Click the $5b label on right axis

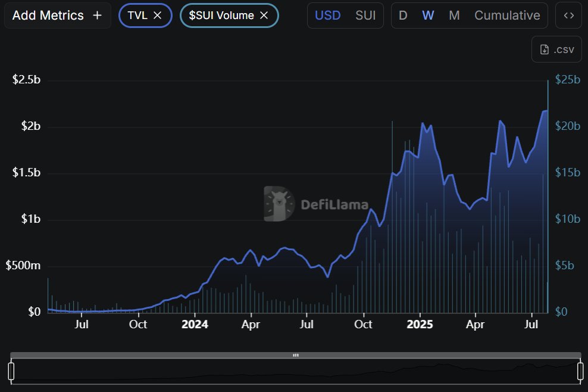point(564,266)
